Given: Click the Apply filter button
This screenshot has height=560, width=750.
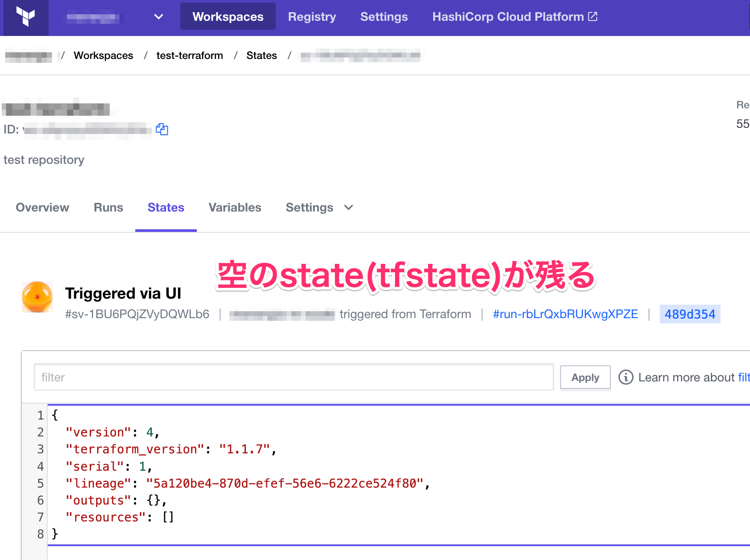Looking at the screenshot, I should click(x=585, y=377).
